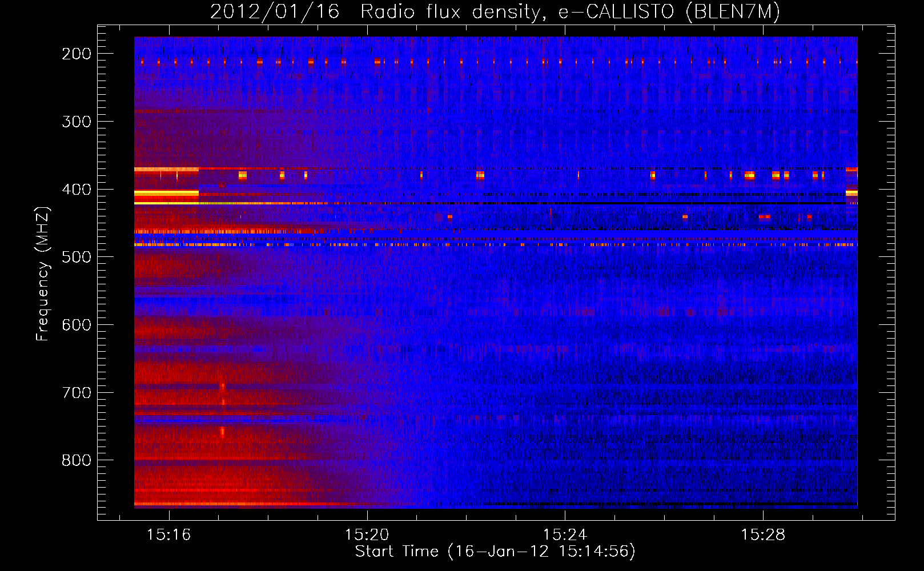
Task: Click the time tick label "15:16"
Action: click(x=168, y=534)
